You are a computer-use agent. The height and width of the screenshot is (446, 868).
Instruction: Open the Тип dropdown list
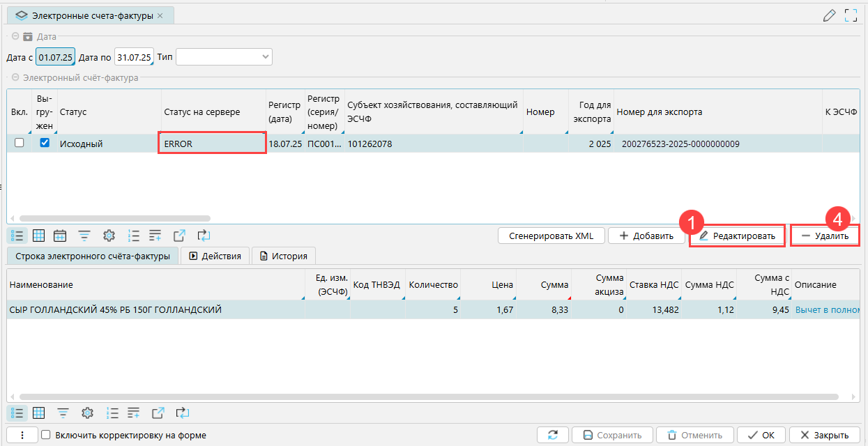265,56
